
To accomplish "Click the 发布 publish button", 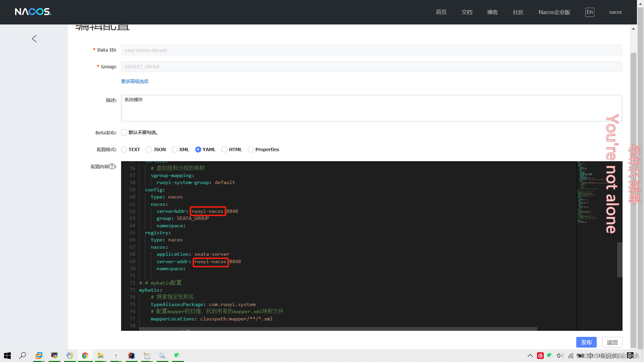I will click(x=586, y=342).
